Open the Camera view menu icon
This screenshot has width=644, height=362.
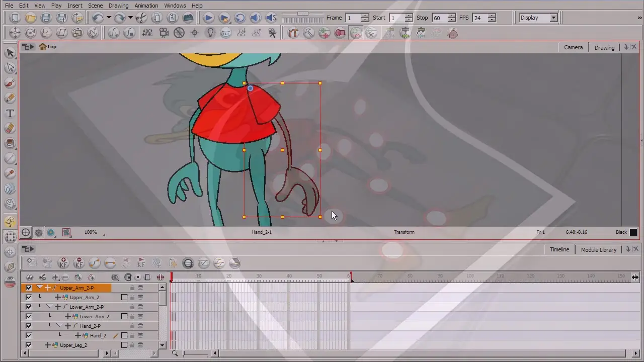click(29, 47)
